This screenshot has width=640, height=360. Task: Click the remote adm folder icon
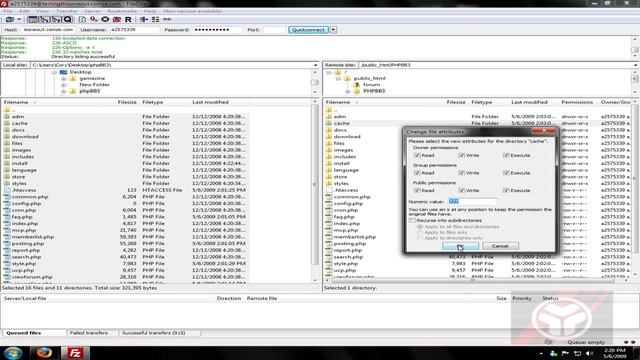329,117
